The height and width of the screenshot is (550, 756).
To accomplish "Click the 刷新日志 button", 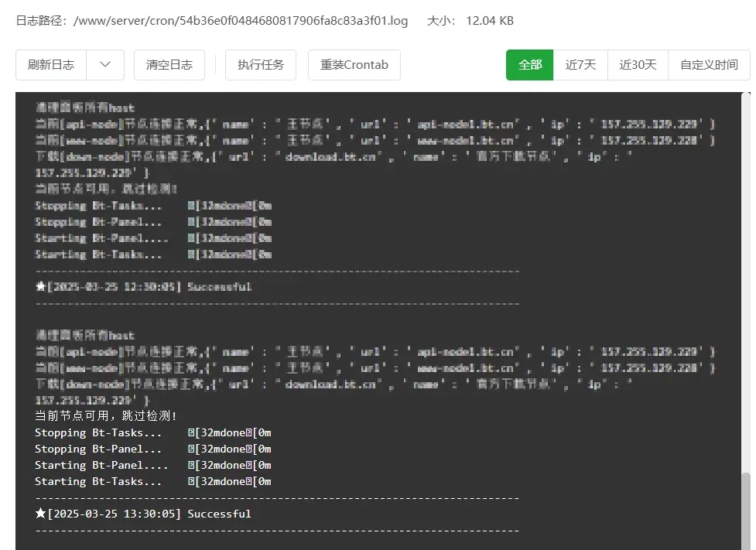I will [51, 65].
